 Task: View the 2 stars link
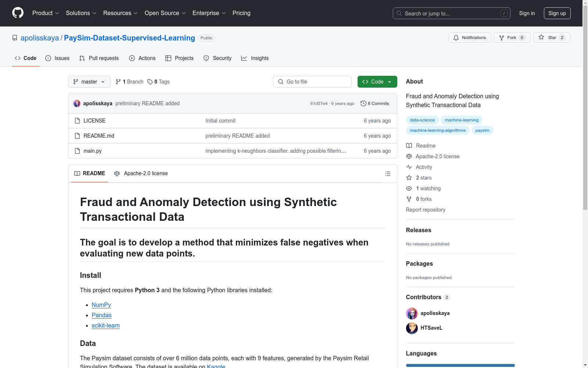tap(419, 178)
